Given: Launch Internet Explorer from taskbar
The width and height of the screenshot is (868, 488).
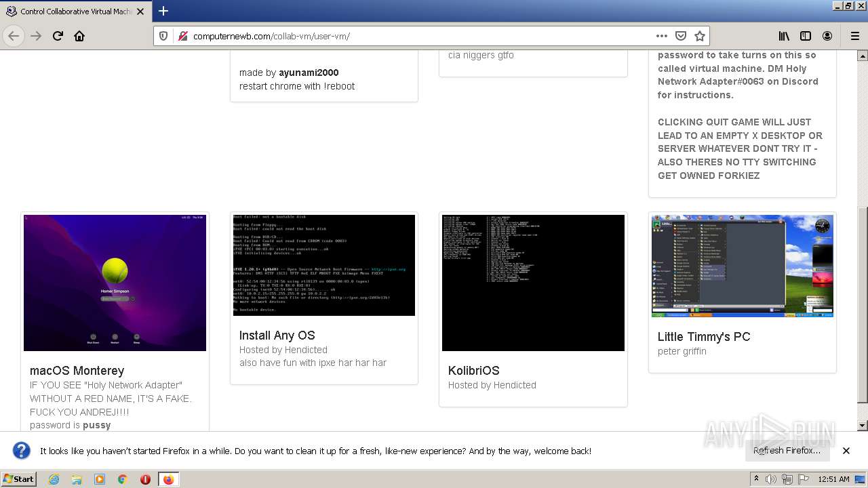Looking at the screenshot, I should pos(54,479).
